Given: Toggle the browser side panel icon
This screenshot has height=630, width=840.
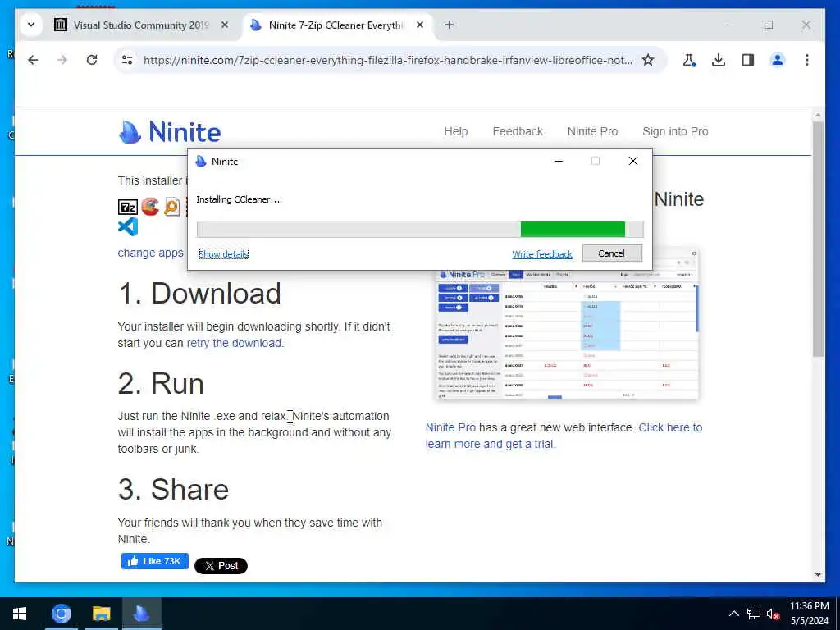Looking at the screenshot, I should click(748, 60).
